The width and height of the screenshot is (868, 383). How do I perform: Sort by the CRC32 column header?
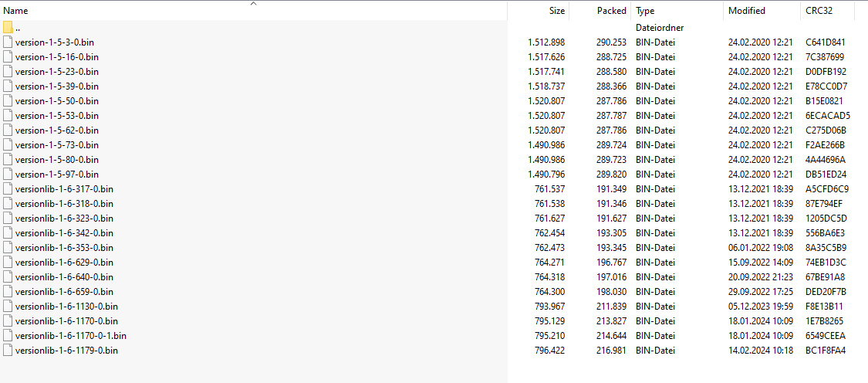(x=819, y=11)
